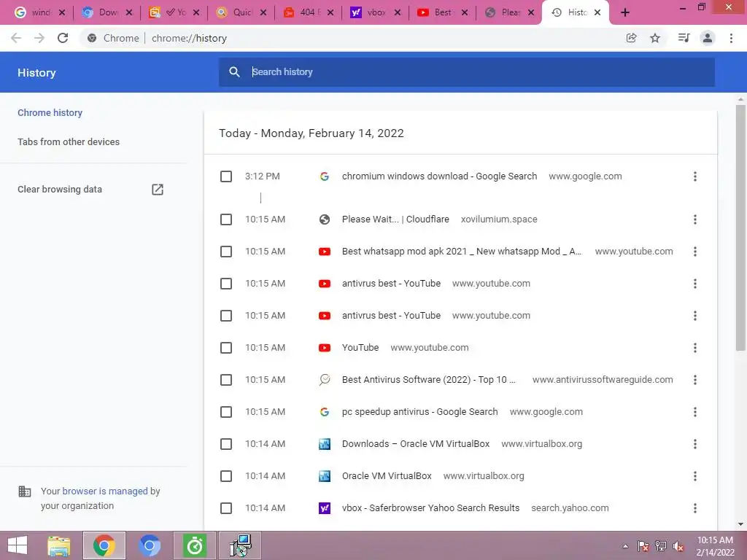
Task: Tick checkbox for Best Antivirus Software entry
Action: (x=226, y=380)
